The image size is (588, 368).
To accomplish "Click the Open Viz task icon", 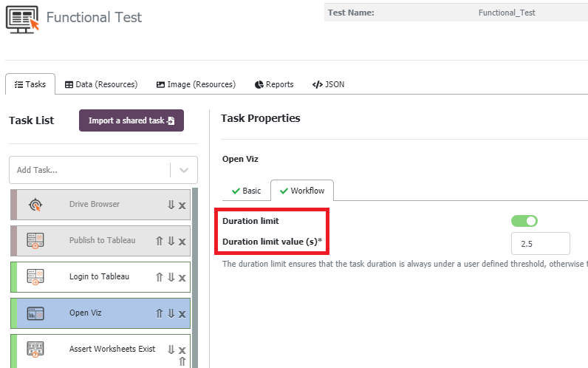I will 35,313.
